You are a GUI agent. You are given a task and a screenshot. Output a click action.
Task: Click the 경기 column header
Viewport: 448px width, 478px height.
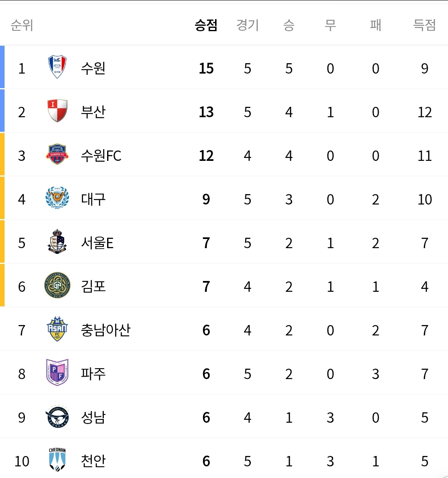click(247, 25)
